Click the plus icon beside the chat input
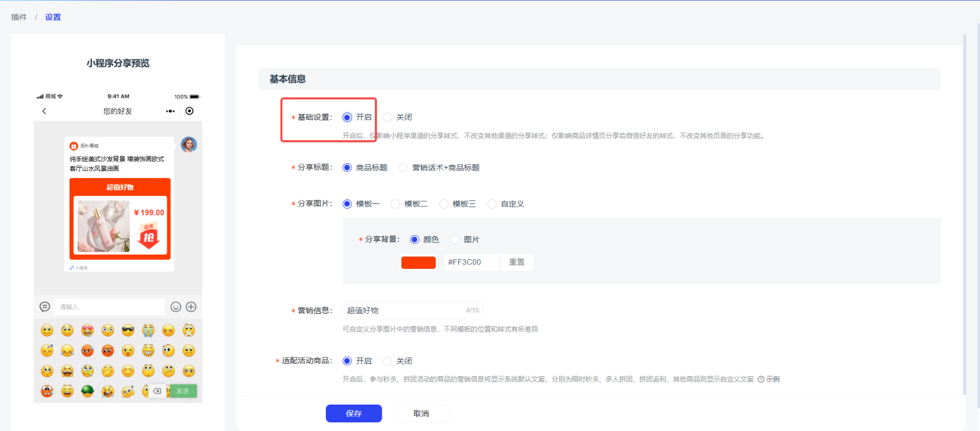980x431 pixels. coord(191,307)
